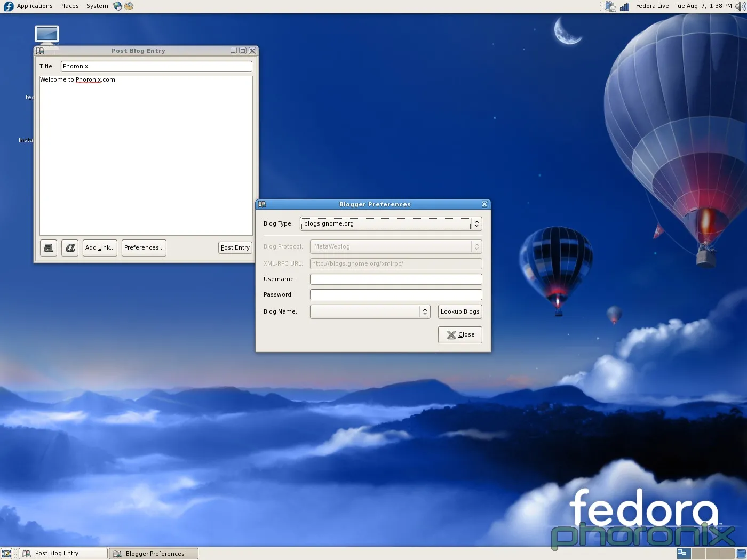The height and width of the screenshot is (560, 747).
Task: Click in the blog entry text area
Action: pyautogui.click(x=146, y=155)
